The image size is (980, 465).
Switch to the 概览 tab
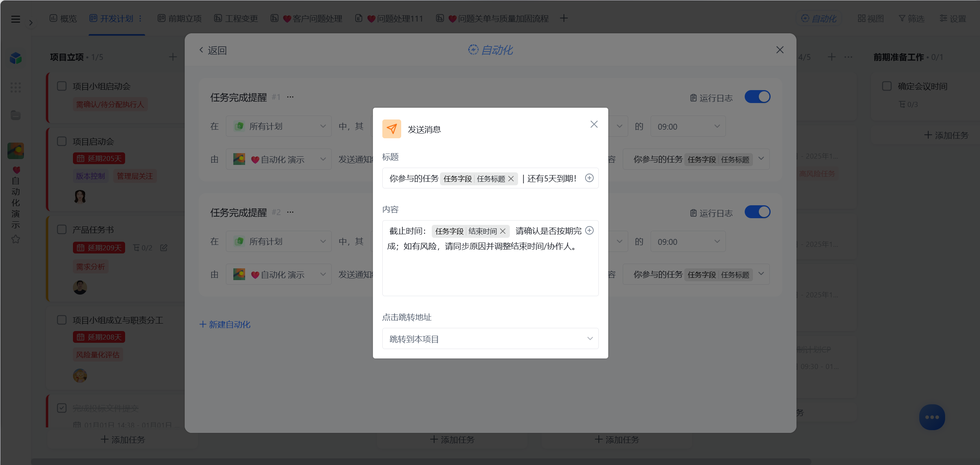pos(64,18)
